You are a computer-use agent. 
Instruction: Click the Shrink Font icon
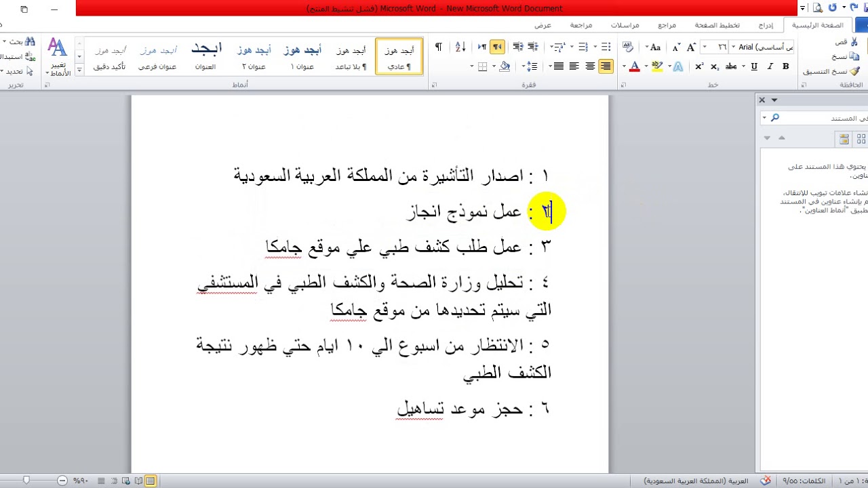point(675,47)
